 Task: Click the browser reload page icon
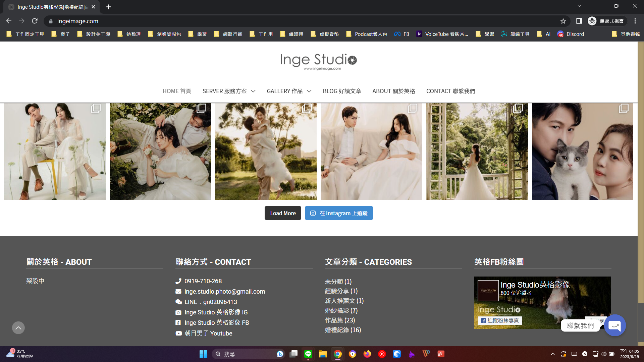point(35,21)
